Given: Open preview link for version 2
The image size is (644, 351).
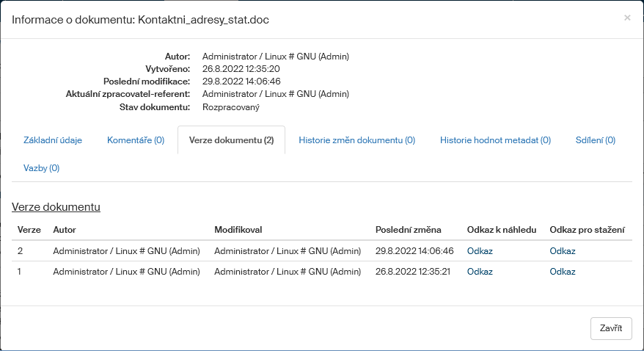Looking at the screenshot, I should tap(480, 251).
